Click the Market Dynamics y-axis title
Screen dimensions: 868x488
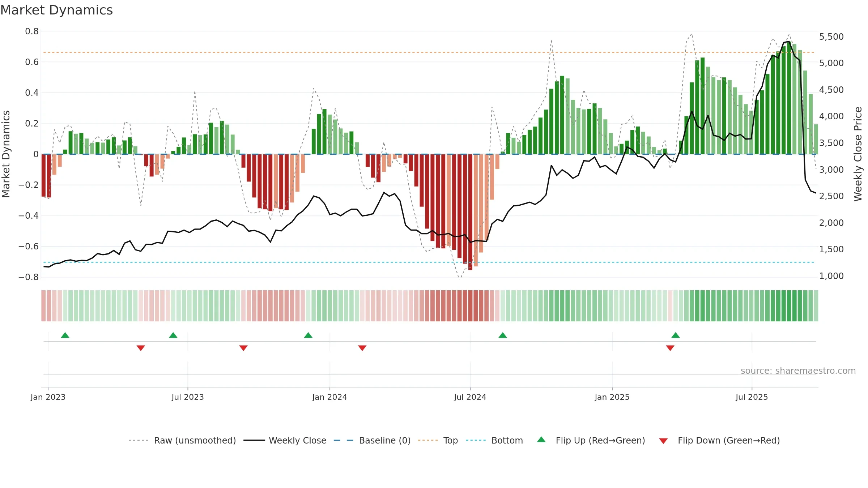[x=6, y=154]
